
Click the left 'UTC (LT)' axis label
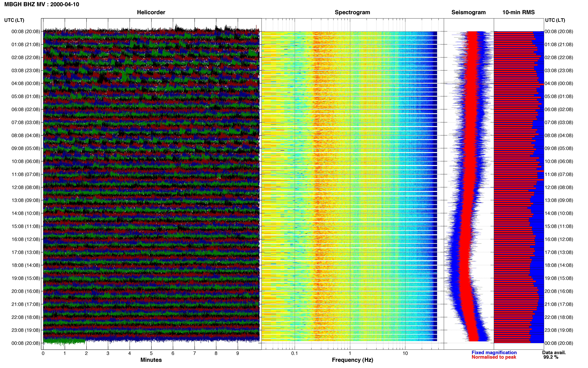pyautogui.click(x=14, y=20)
